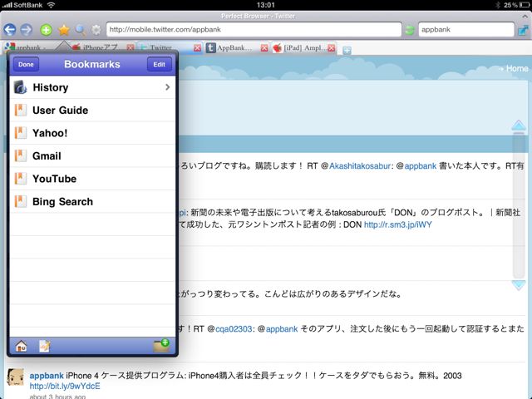The height and width of the screenshot is (399, 532).
Task: Open the Home link on Twitter page
Action: tap(517, 68)
